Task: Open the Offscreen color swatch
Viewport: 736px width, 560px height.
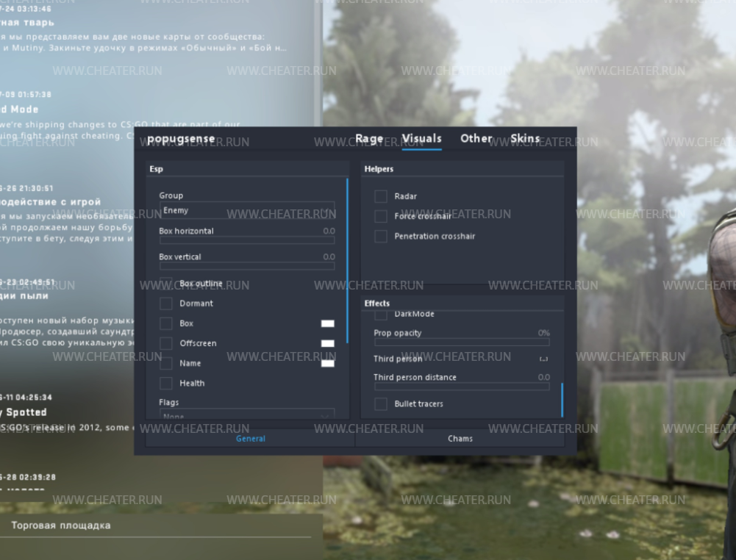Action: 328,343
